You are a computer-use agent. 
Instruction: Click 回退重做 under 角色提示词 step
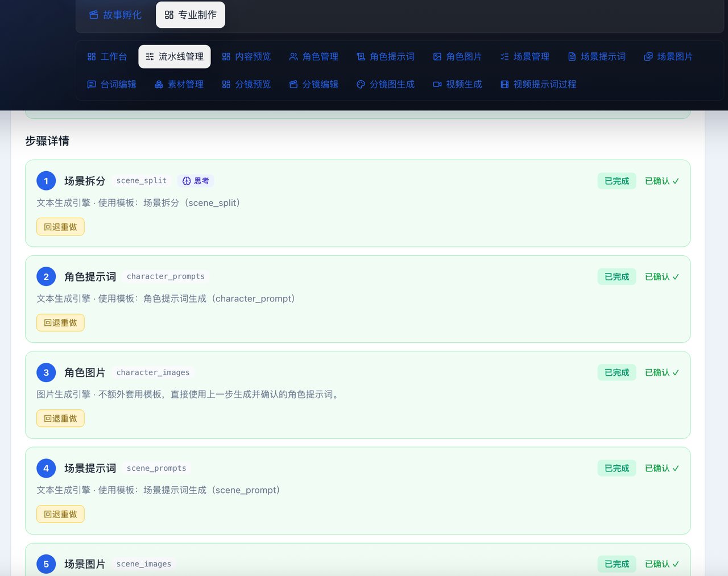click(x=60, y=322)
